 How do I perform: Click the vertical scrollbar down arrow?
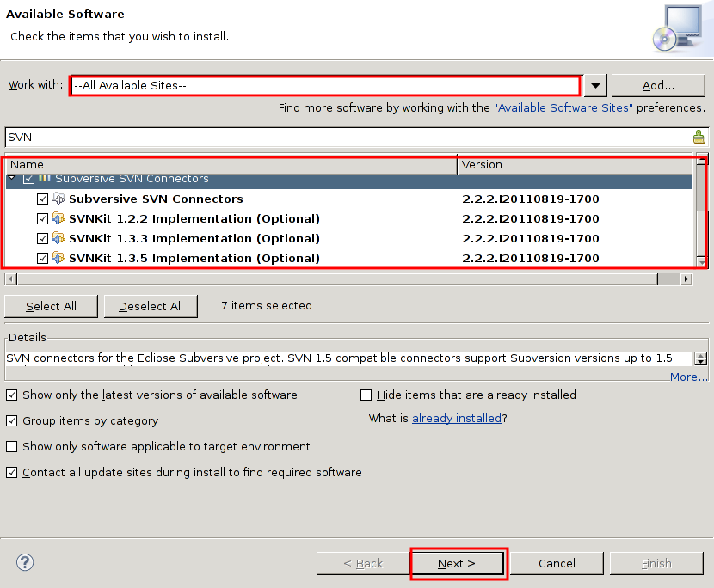point(702,262)
